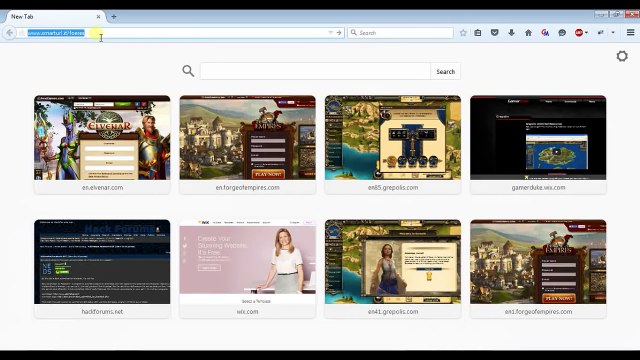Bookmark this page with the star icon
This screenshot has width=640, height=360.
click(463, 33)
